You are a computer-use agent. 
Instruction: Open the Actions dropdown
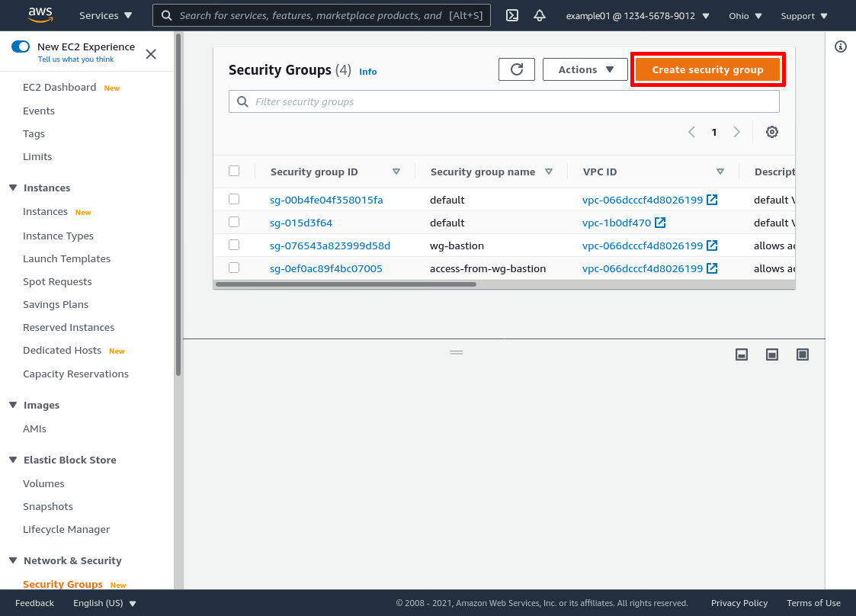pos(585,69)
